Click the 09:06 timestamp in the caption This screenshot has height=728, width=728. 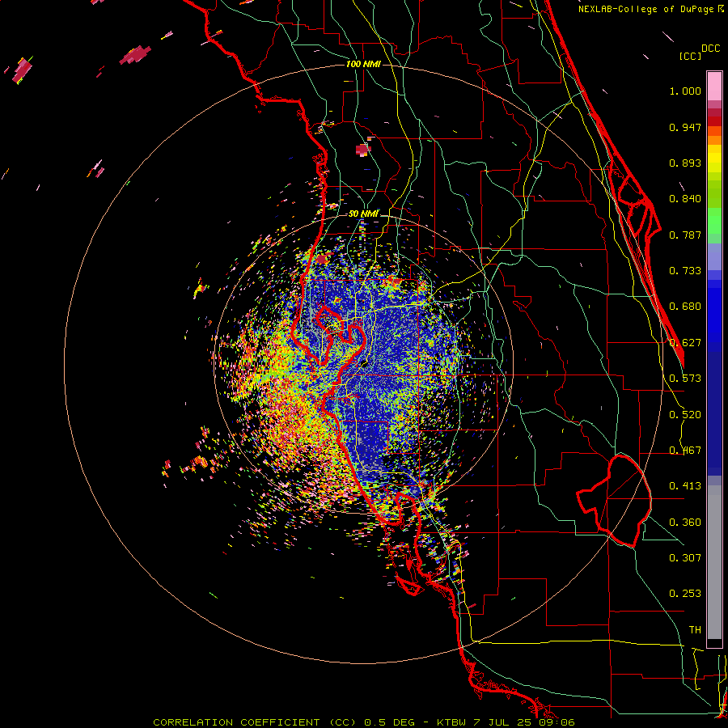click(557, 722)
